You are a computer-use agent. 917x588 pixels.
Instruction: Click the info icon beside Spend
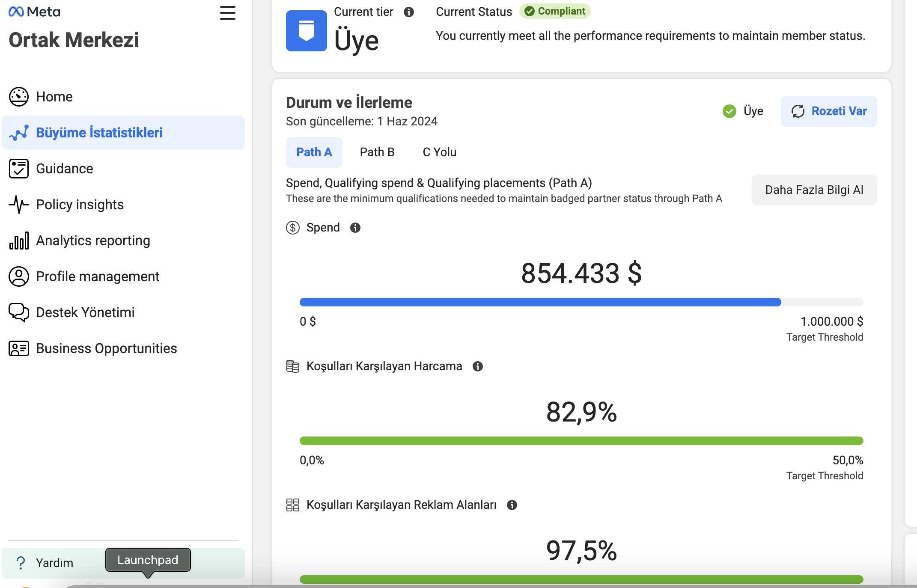tap(355, 228)
